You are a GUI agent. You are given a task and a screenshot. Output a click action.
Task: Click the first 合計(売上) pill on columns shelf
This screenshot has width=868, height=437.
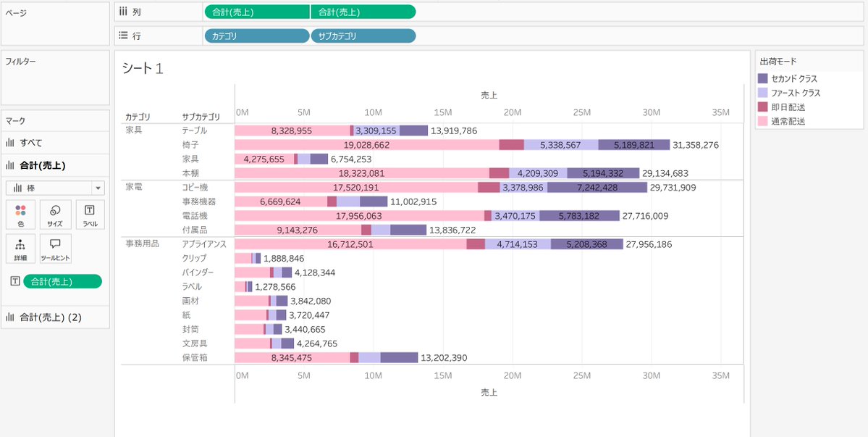257,12
